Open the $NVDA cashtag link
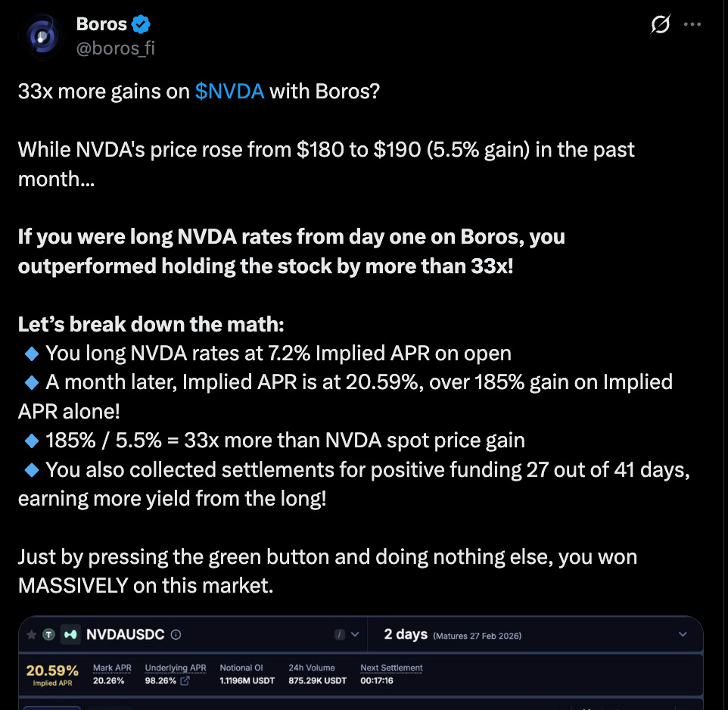Viewport: 728px width, 710px height. click(x=229, y=92)
